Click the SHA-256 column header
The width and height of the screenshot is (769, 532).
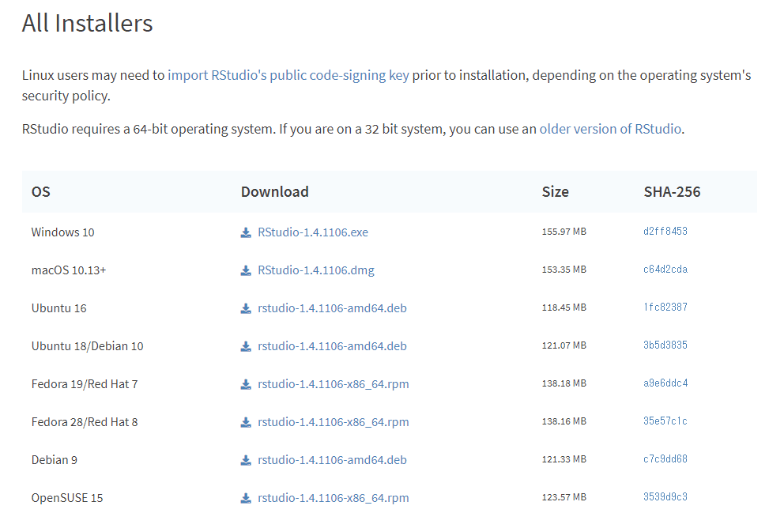point(672,192)
